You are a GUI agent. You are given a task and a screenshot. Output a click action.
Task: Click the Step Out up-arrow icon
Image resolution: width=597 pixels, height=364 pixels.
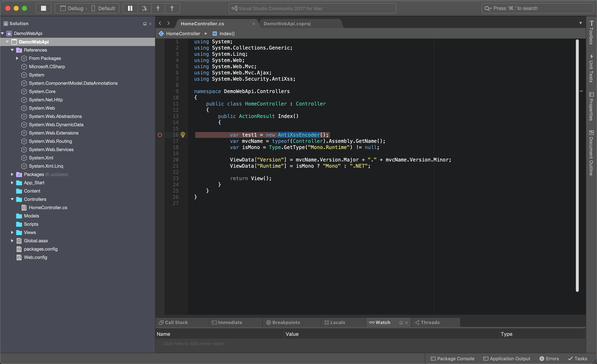coord(172,8)
